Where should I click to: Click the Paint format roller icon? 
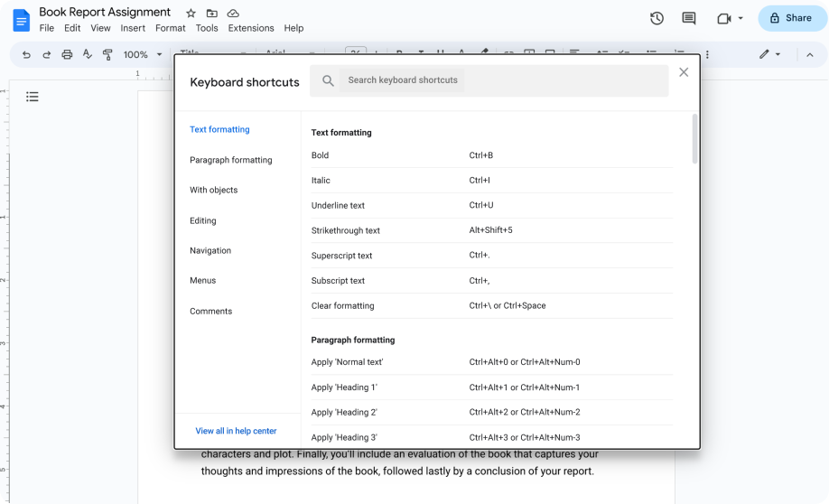pyautogui.click(x=107, y=55)
